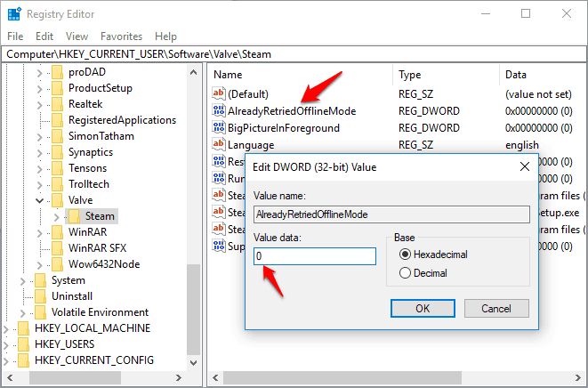The image size is (588, 388).
Task: Select the SimonTatham folder icon
Action: [x=57, y=136]
